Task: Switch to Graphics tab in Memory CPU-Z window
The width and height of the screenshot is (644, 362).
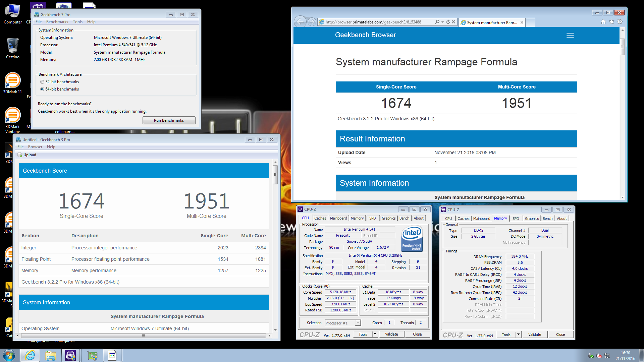Action: click(x=532, y=219)
